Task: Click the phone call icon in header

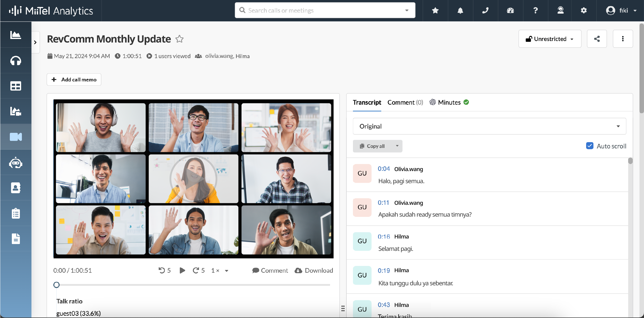Action: [485, 11]
